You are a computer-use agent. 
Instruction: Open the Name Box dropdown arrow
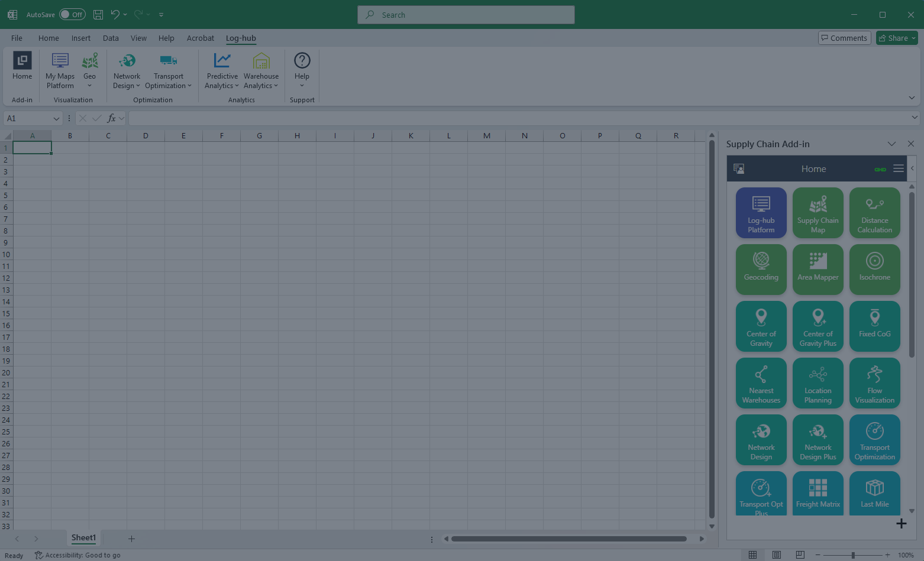(x=56, y=118)
